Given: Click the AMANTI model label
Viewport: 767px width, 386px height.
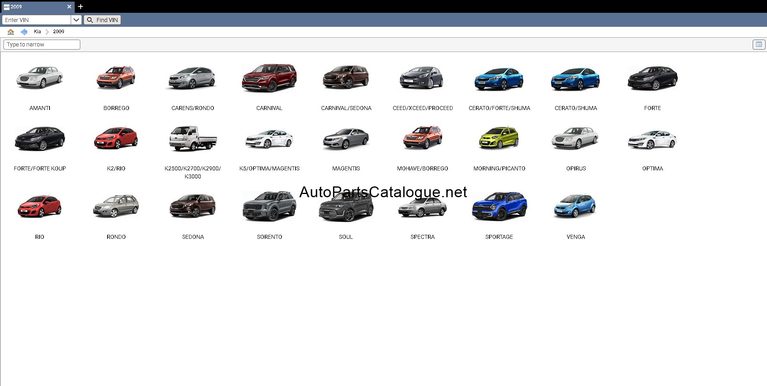Looking at the screenshot, I should point(40,108).
